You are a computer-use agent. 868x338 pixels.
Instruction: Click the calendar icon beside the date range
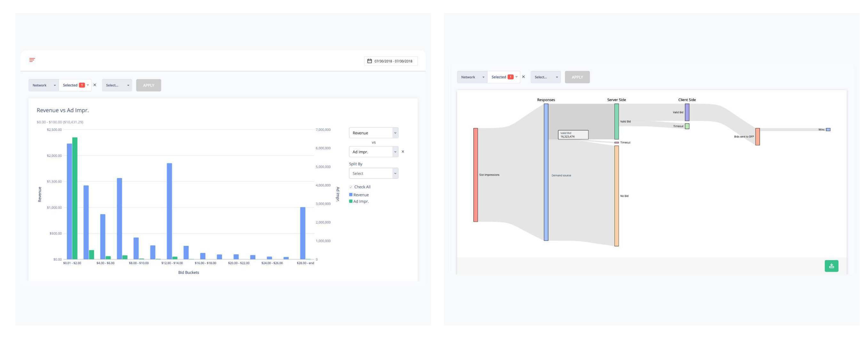click(x=369, y=61)
